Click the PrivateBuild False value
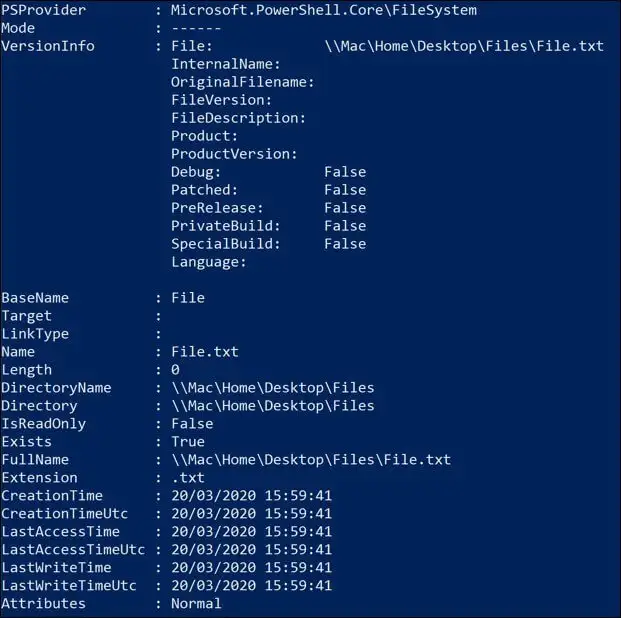 345,226
